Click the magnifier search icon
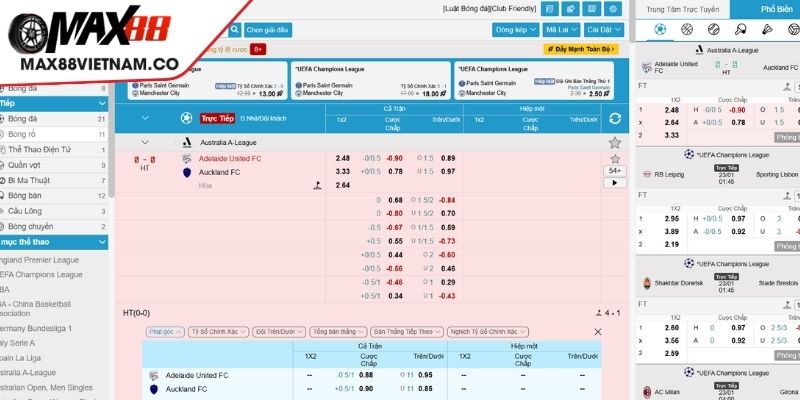Viewport: 800px width, 400px height. (x=234, y=30)
